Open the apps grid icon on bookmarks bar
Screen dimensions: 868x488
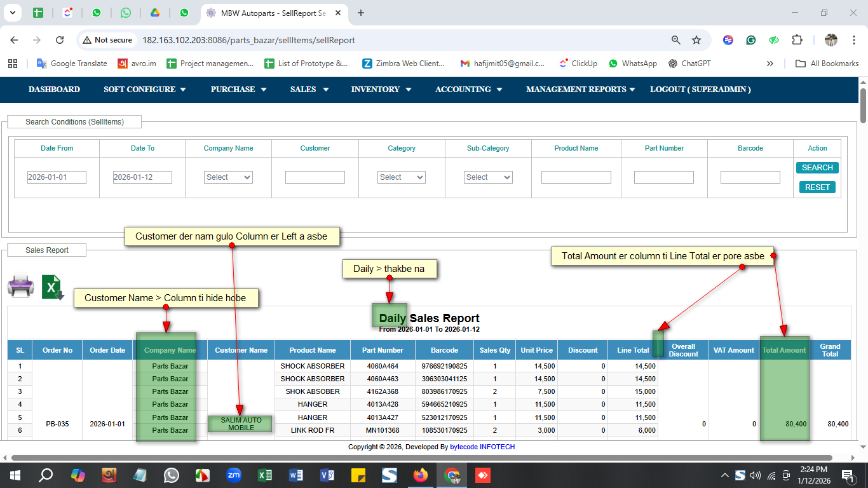[x=12, y=64]
